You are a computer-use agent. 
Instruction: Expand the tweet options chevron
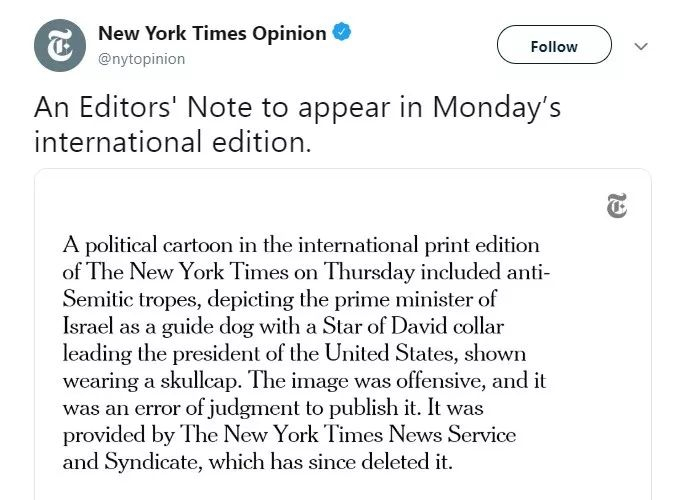coord(642,46)
